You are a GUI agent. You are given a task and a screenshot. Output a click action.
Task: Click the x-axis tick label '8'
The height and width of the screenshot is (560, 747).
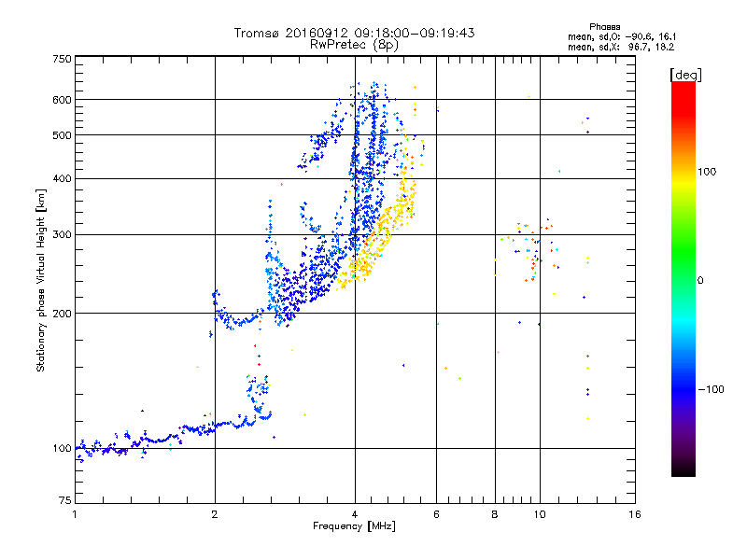[x=495, y=514]
